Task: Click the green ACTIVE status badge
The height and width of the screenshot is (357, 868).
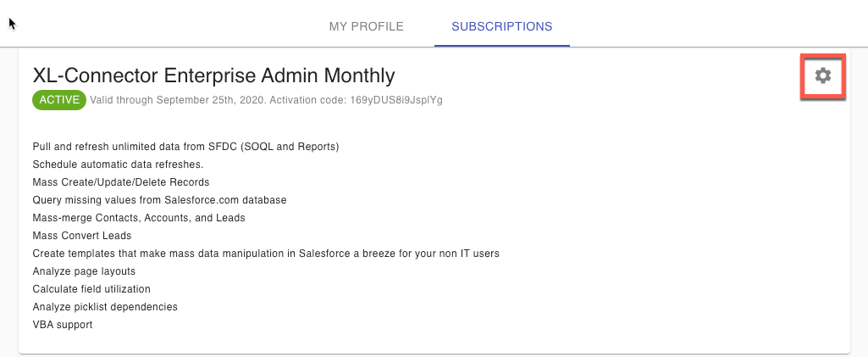Action: click(x=58, y=100)
